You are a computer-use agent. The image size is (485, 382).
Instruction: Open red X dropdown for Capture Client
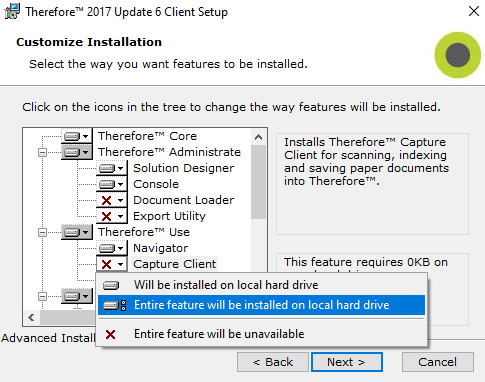point(112,264)
